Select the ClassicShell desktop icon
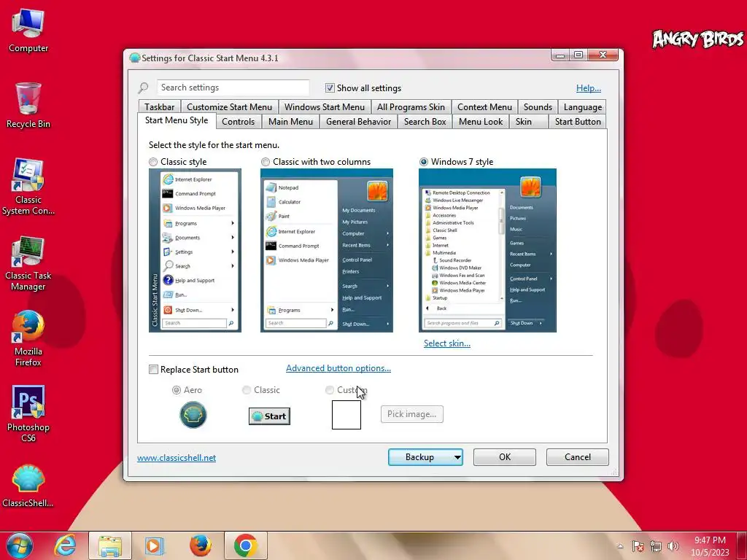Image resolution: width=747 pixels, height=560 pixels. point(28,486)
